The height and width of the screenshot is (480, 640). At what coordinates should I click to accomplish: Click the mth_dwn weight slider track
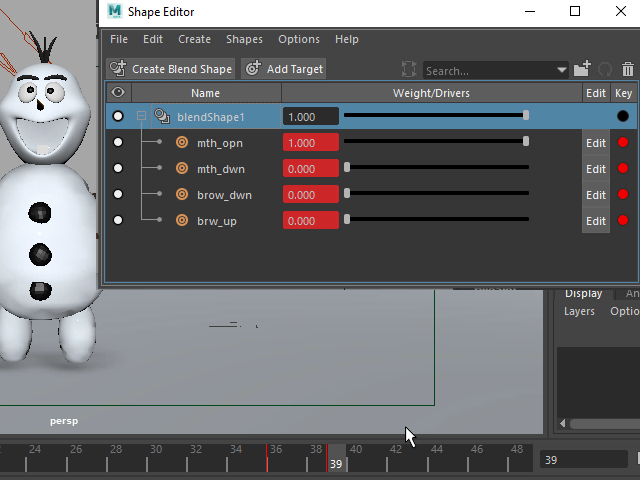point(437,168)
